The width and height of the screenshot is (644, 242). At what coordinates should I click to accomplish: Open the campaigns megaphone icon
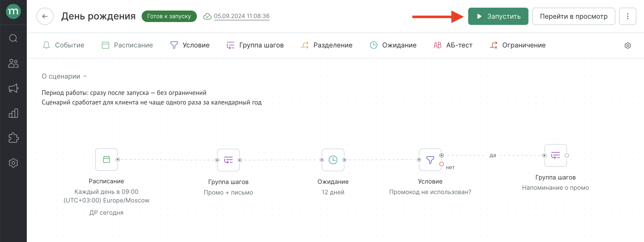coord(13,88)
